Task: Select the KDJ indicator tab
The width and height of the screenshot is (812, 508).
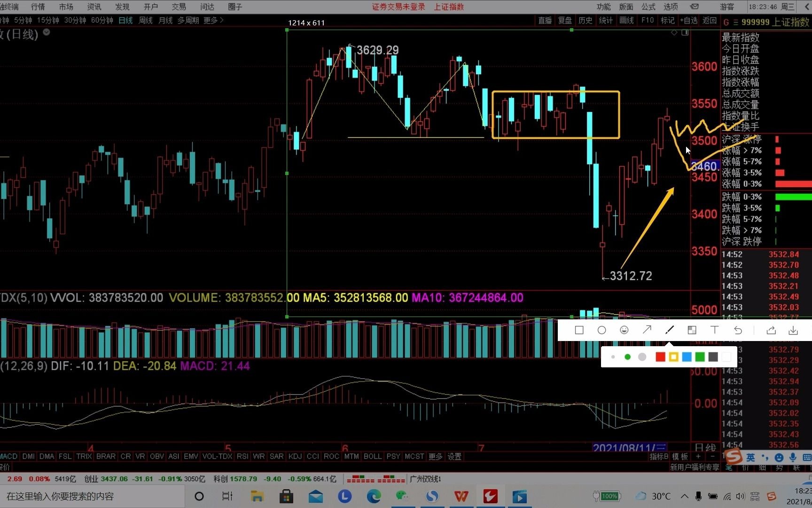Action: (x=295, y=456)
